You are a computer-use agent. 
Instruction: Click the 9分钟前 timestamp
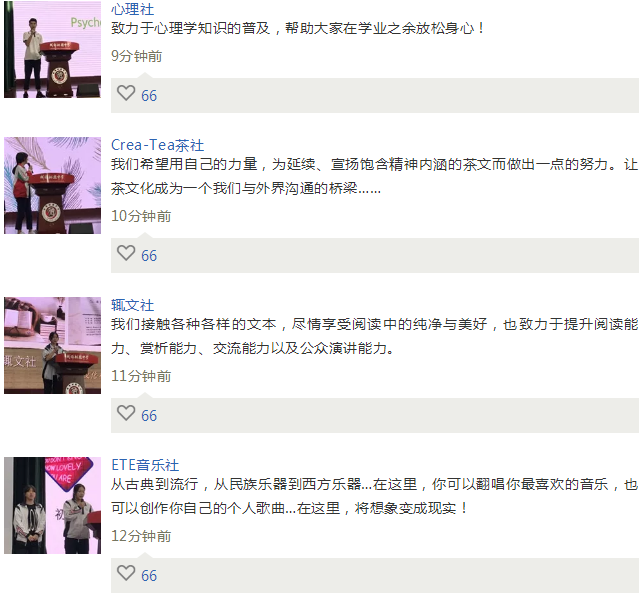coord(137,56)
